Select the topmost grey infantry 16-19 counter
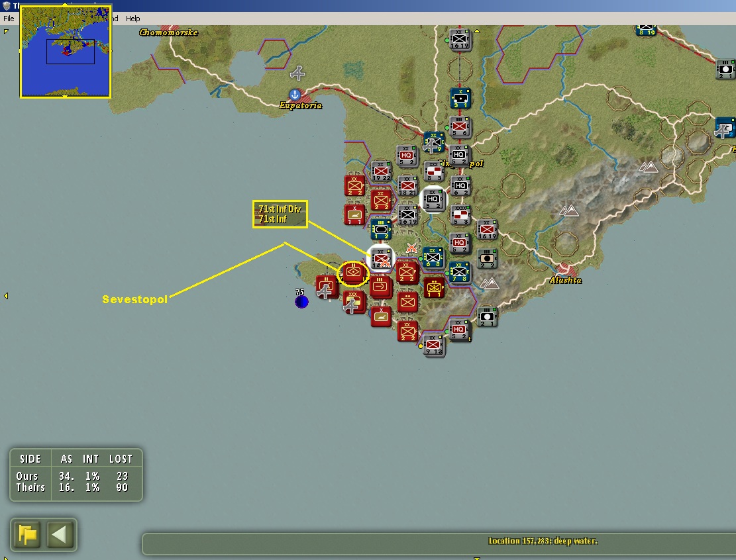 (x=460, y=40)
